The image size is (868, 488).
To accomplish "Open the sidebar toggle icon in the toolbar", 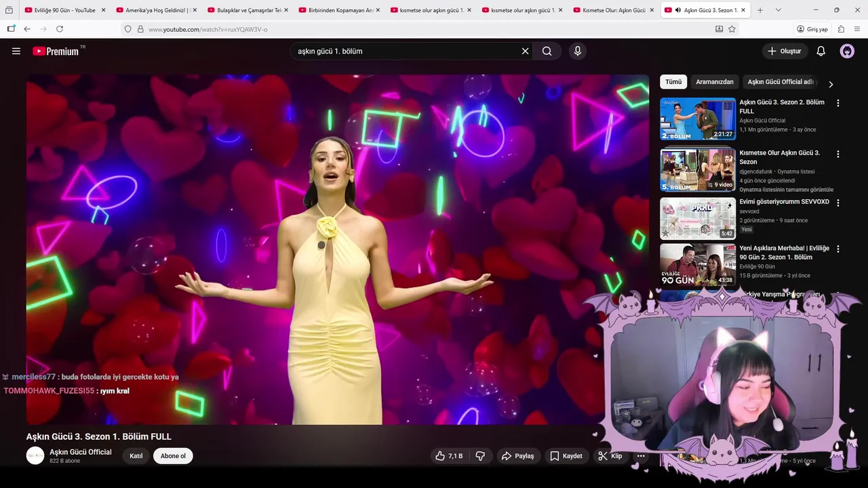I will [11, 29].
